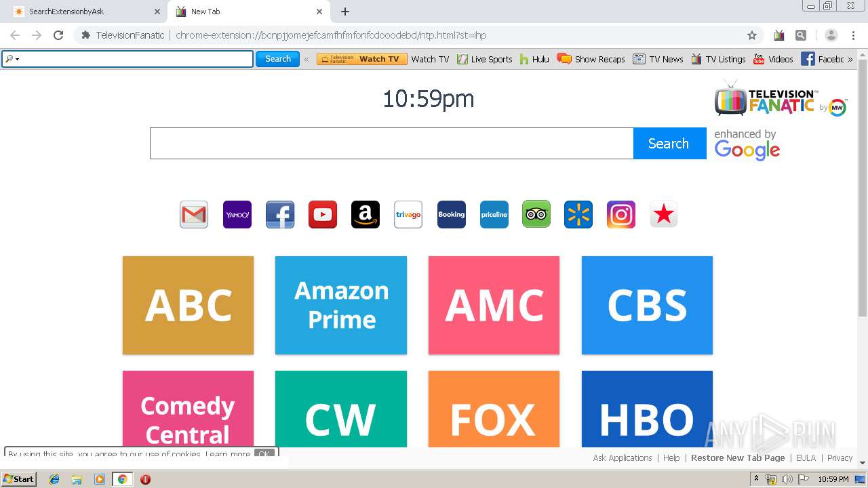Viewport: 868px width, 488px height.
Task: Go back to previous page
Action: tap(15, 35)
